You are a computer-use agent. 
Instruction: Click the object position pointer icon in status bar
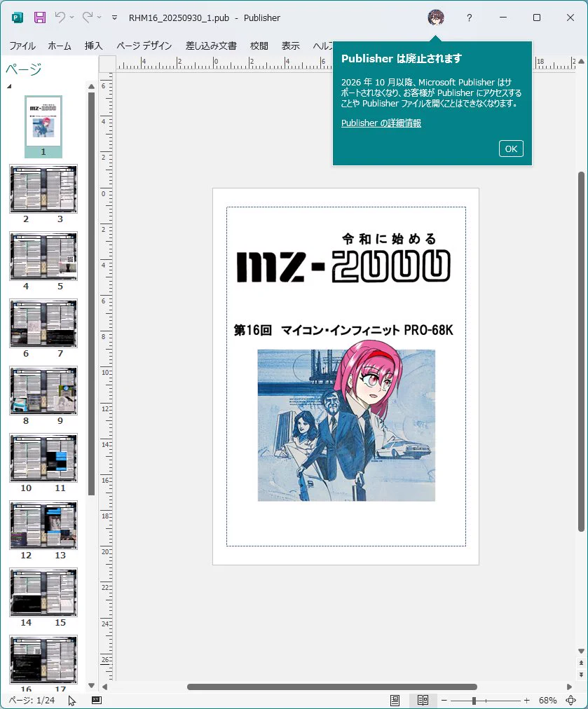pyautogui.click(x=72, y=701)
